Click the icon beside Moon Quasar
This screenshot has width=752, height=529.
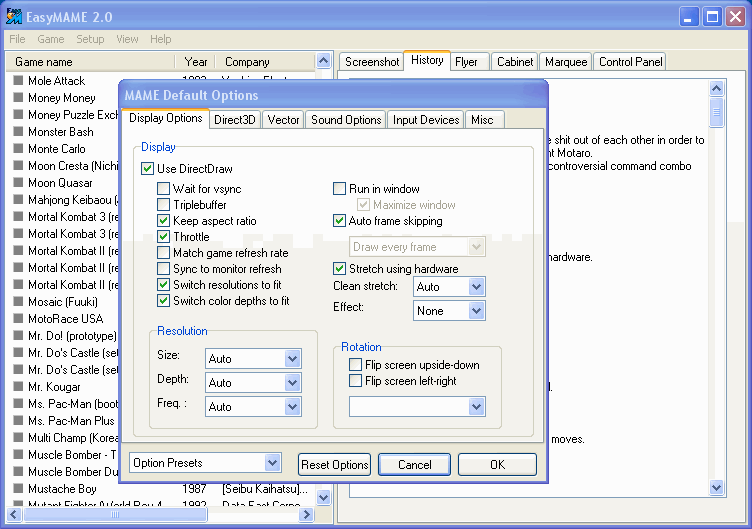(18, 182)
